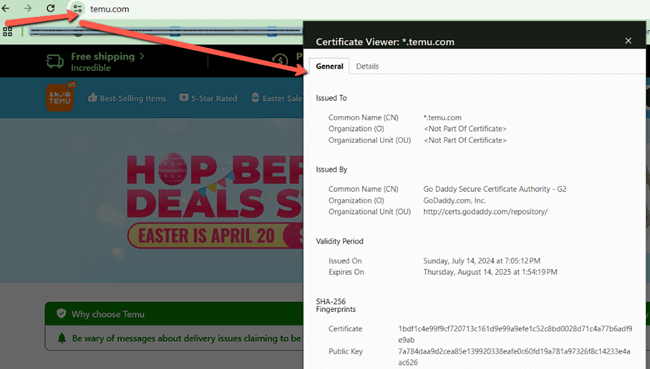
Task: Click the shield icon beside Why choose Temu
Action: [61, 313]
